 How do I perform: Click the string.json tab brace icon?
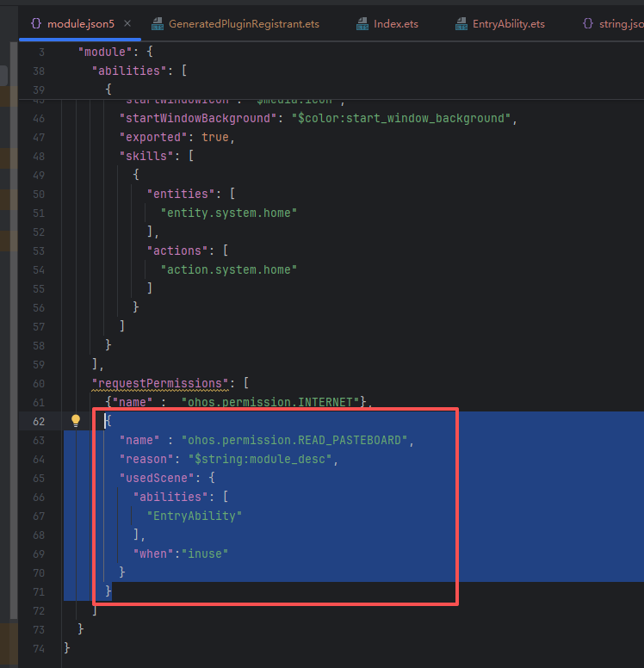point(588,23)
